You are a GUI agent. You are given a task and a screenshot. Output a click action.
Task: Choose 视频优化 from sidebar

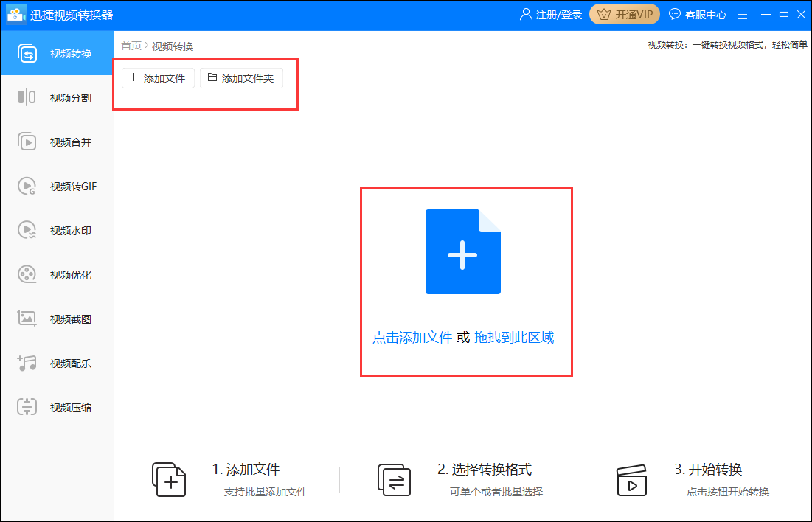[57, 274]
